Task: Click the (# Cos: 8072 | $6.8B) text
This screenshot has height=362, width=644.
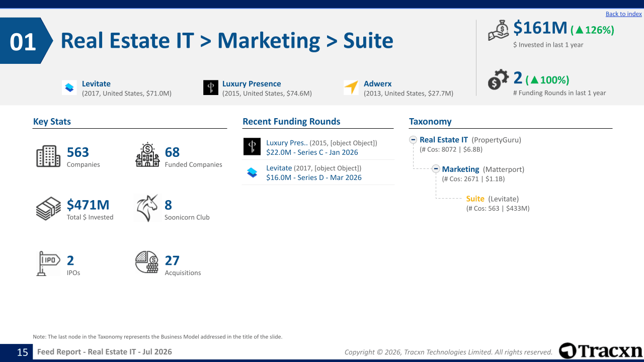Action: coord(451,150)
